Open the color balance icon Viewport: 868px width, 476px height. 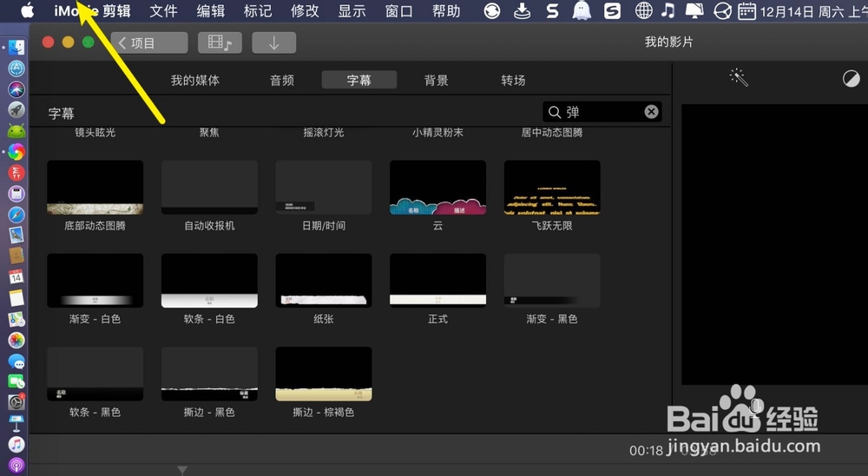(851, 79)
